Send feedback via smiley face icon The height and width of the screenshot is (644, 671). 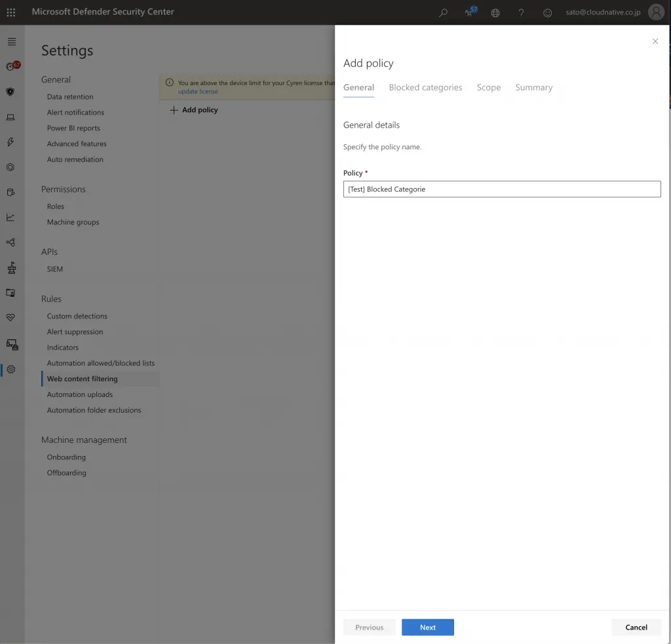(548, 12)
